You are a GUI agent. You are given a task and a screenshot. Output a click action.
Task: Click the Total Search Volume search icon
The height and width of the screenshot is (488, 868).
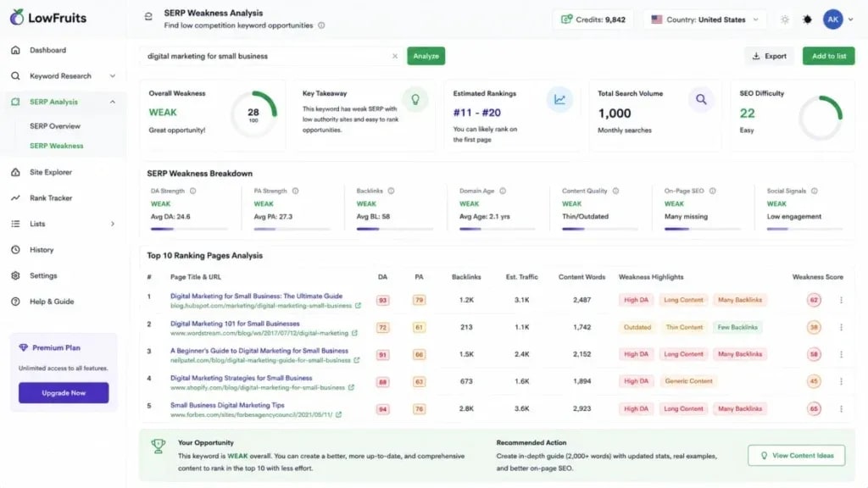click(701, 100)
